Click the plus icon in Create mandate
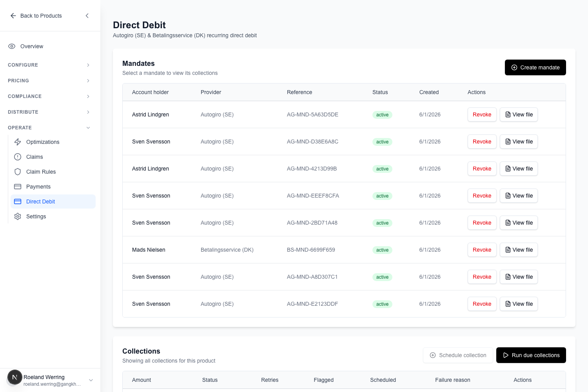Screen dimensions: 588x392 tap(514, 67)
